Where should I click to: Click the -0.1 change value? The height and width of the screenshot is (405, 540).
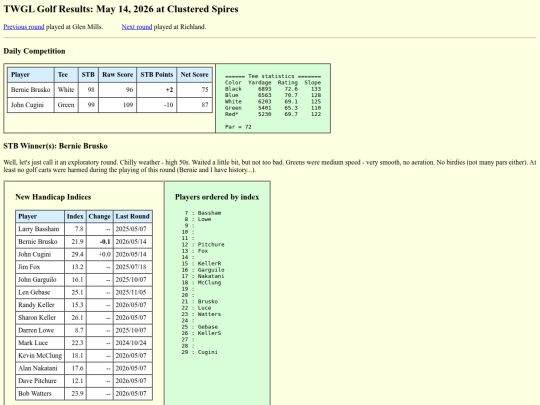coord(100,242)
